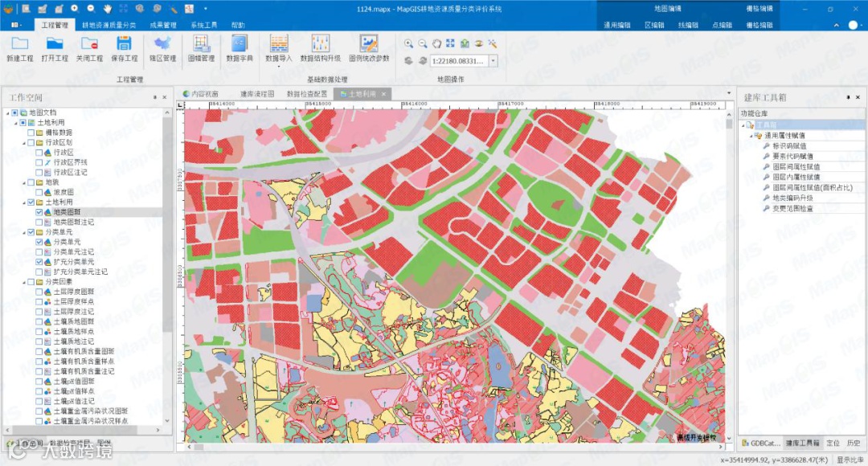Screen dimensions: 868x466
Task: Select the ribbon zoom-in magnifier tool
Action: 408,43
